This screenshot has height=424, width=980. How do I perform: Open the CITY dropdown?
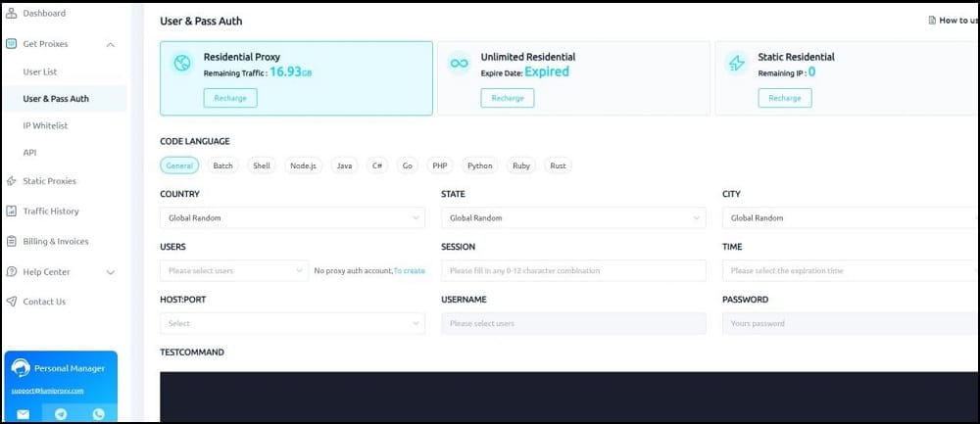coord(851,218)
